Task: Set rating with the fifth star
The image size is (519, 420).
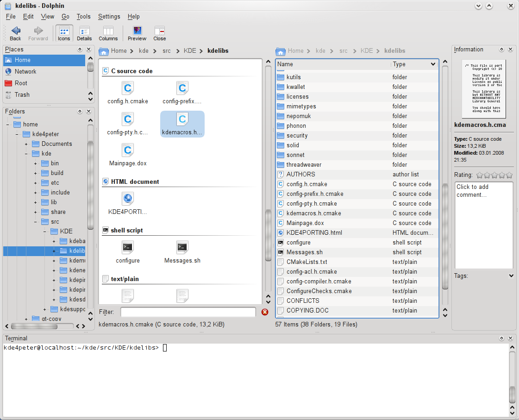Action: tap(509, 175)
